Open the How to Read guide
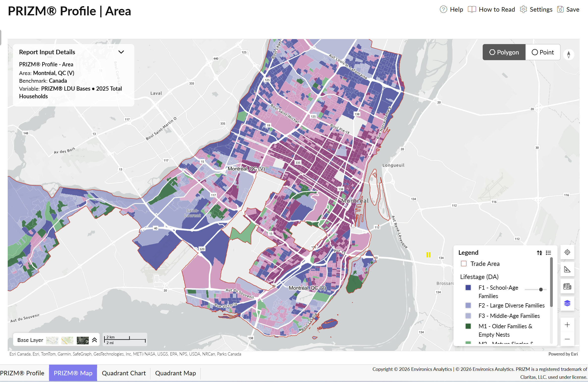The width and height of the screenshot is (588, 382). pyautogui.click(x=491, y=9)
